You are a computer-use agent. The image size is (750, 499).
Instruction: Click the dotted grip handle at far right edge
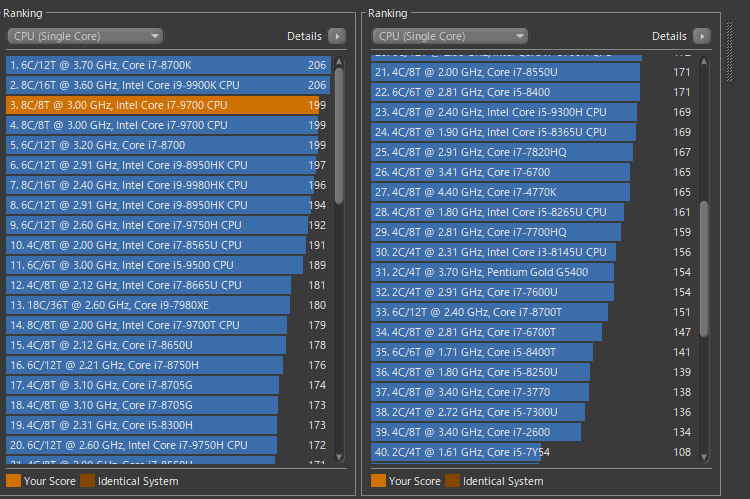[x=729, y=52]
